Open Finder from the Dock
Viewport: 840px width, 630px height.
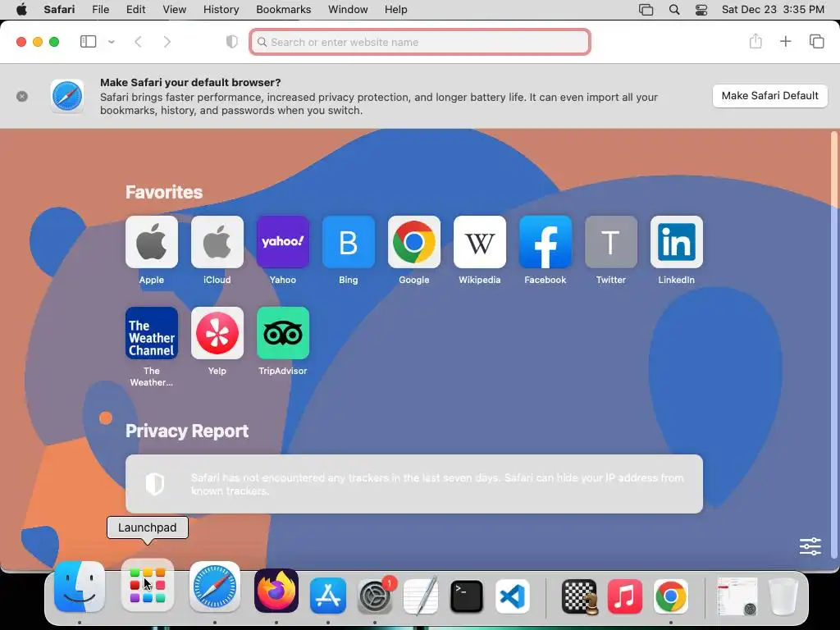80,586
